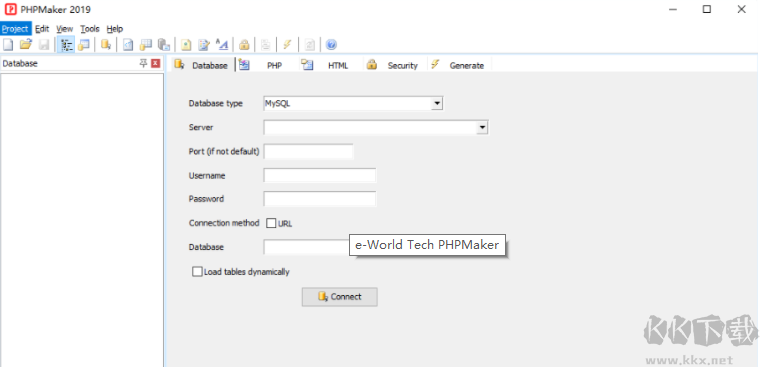760x367 pixels.
Task: Toggle the URL connection method checkbox
Action: click(x=271, y=223)
